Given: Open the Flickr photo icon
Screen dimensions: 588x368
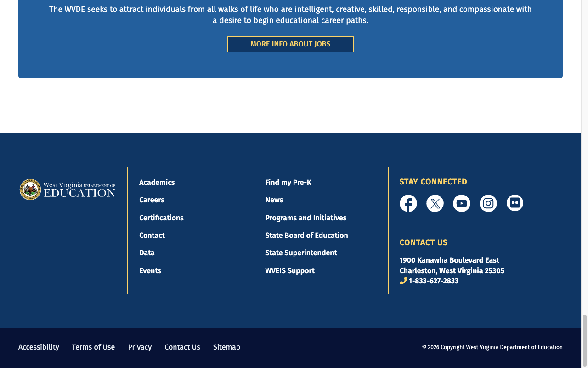Looking at the screenshot, I should click(515, 203).
